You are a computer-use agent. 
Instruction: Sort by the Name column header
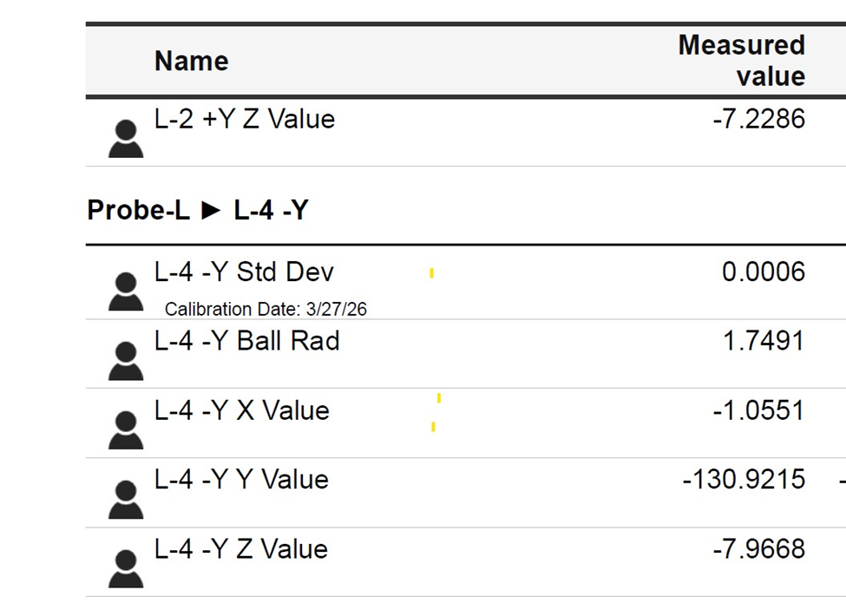[192, 61]
